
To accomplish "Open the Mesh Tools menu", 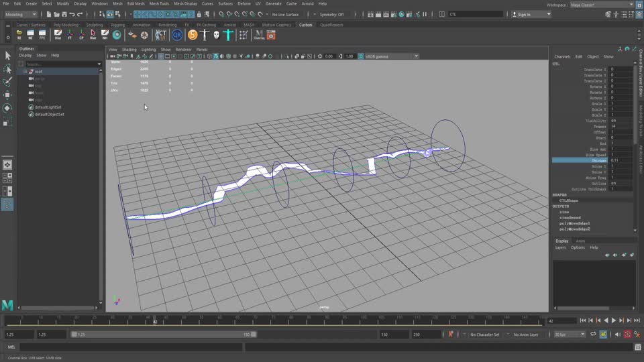I will pyautogui.click(x=159, y=3).
